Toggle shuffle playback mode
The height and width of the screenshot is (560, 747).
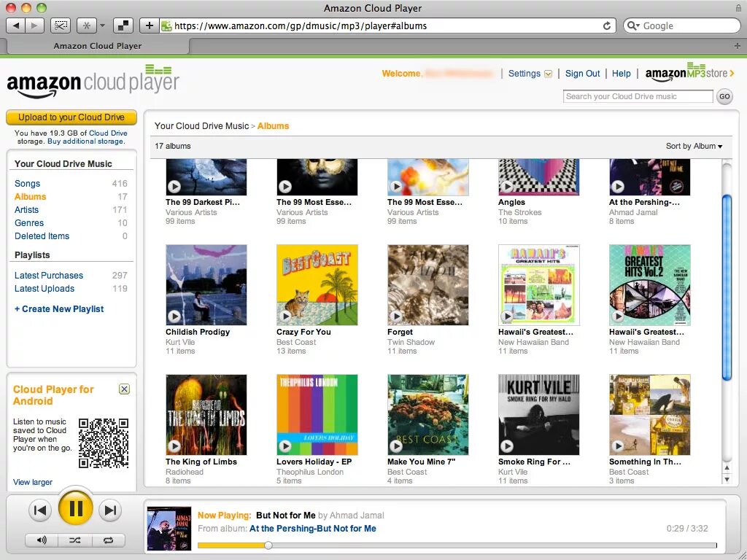[75, 540]
